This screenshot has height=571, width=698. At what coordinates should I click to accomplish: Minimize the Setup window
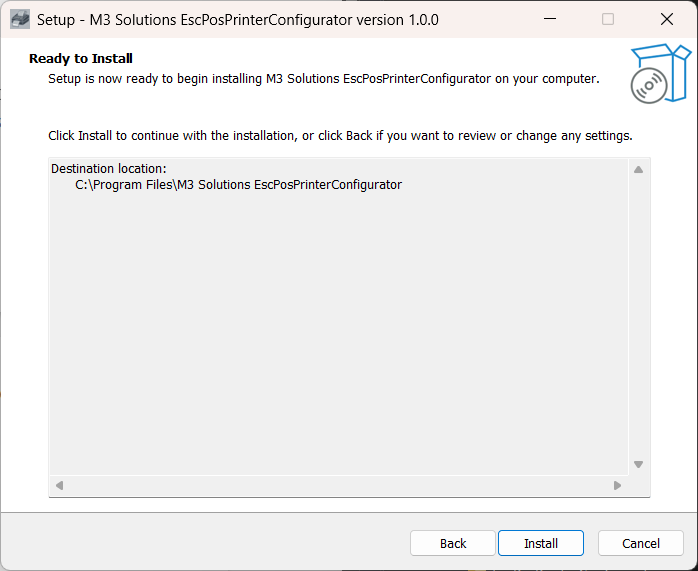click(x=549, y=19)
